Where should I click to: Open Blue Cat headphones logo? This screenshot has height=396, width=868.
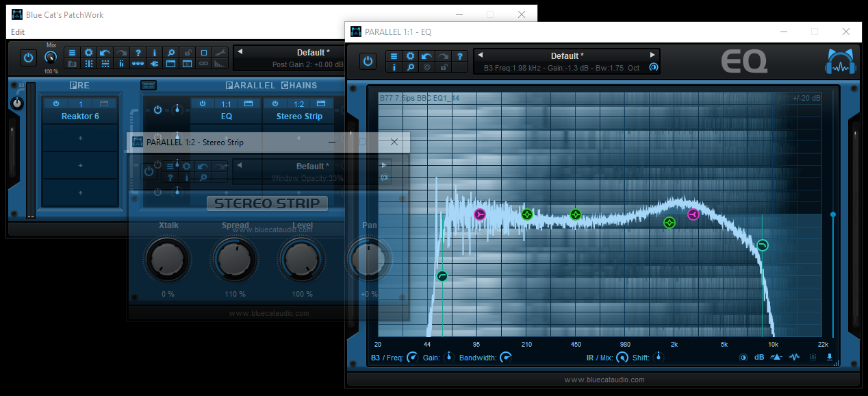pyautogui.click(x=841, y=62)
